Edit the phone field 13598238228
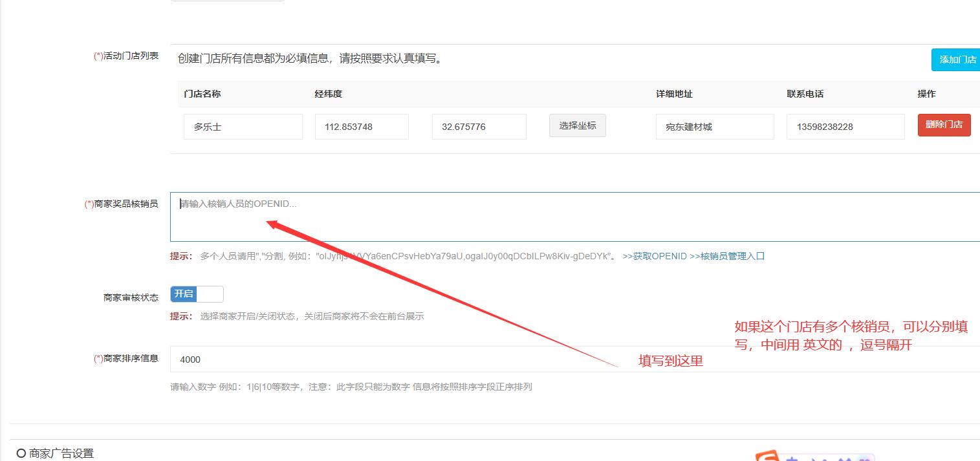 pyautogui.click(x=845, y=127)
